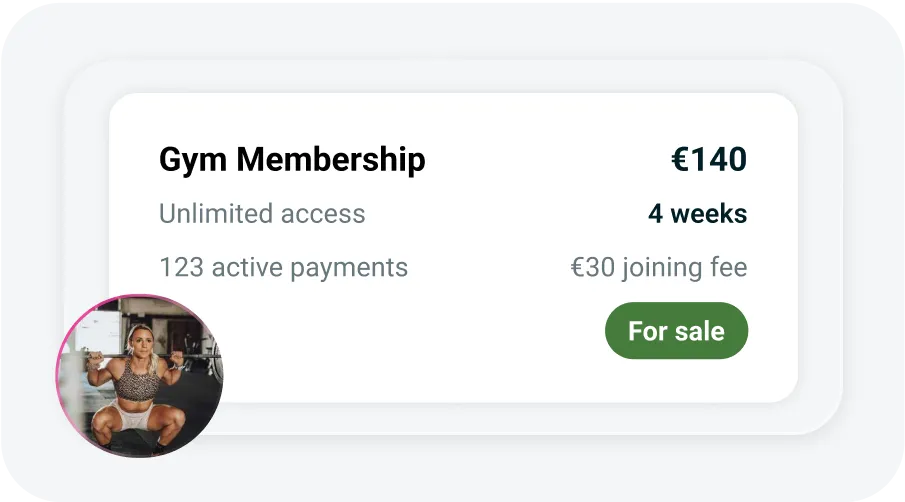The image size is (905, 502).
Task: Open the circular gym squat photo
Action: click(140, 377)
